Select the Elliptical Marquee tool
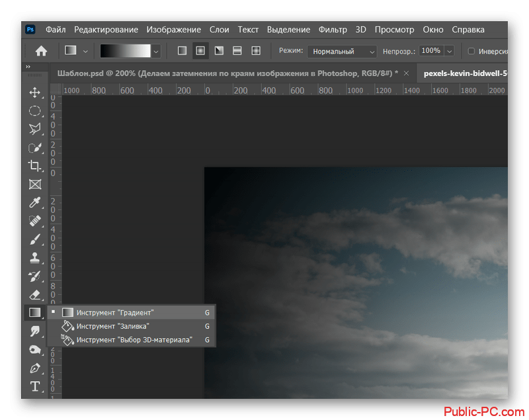529x420 pixels. [34, 110]
